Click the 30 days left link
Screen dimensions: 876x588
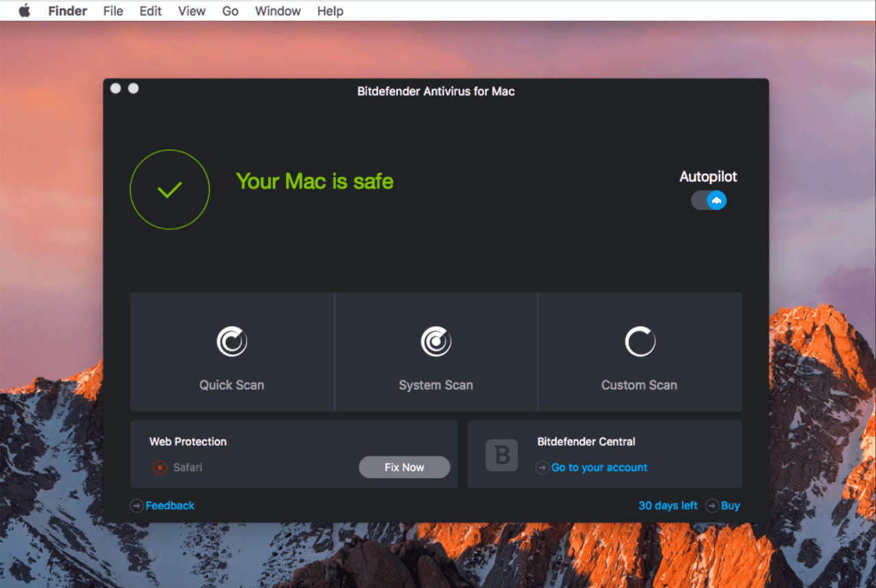[668, 506]
